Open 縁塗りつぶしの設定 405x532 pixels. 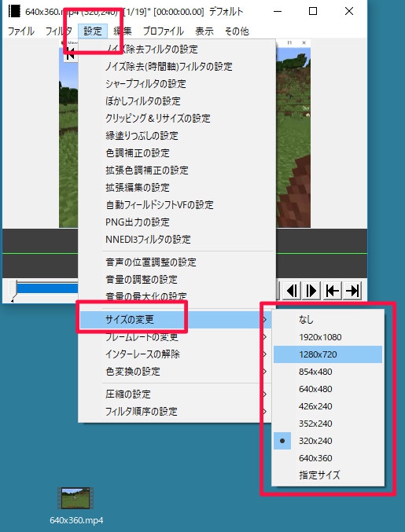coord(176,136)
